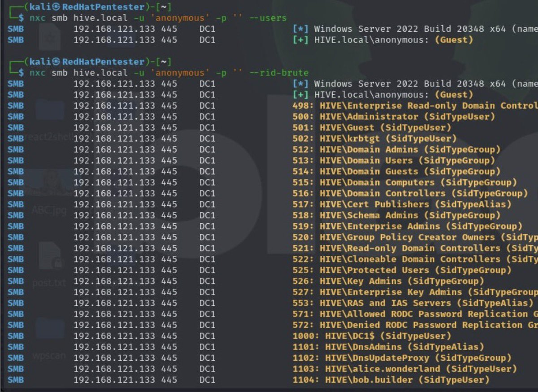Click the 514: HIVE\Domain Guests entry
Image resolution: width=538 pixels, height=392 pixels.
(396, 171)
